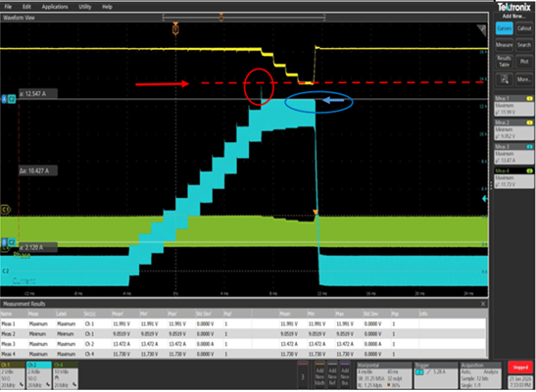Open the File menu
Viewport: 536px width, 392px height.
tap(8, 7)
